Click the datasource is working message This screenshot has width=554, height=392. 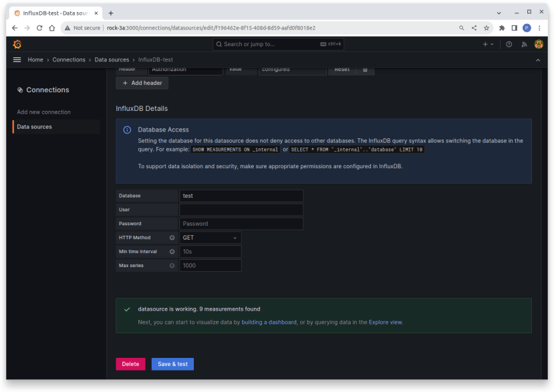199,309
